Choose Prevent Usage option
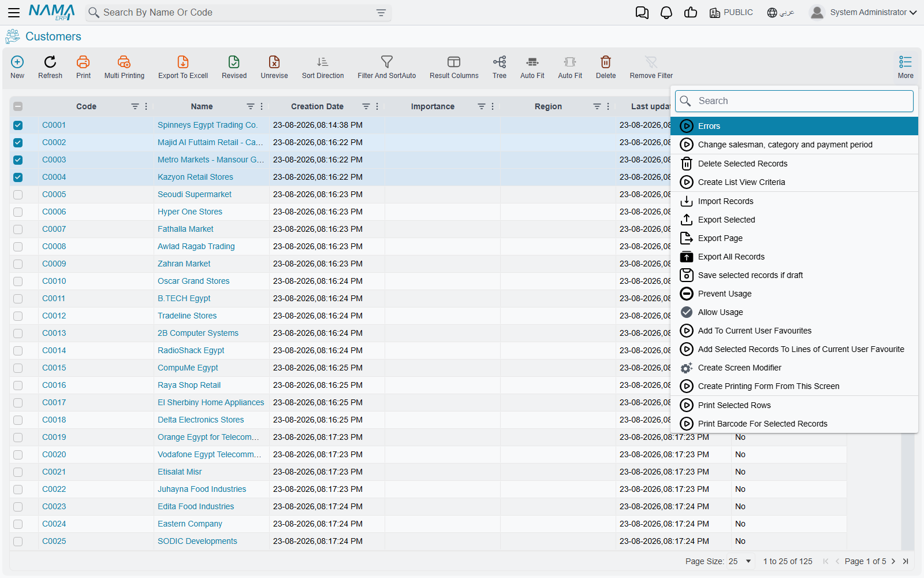 [794, 294]
